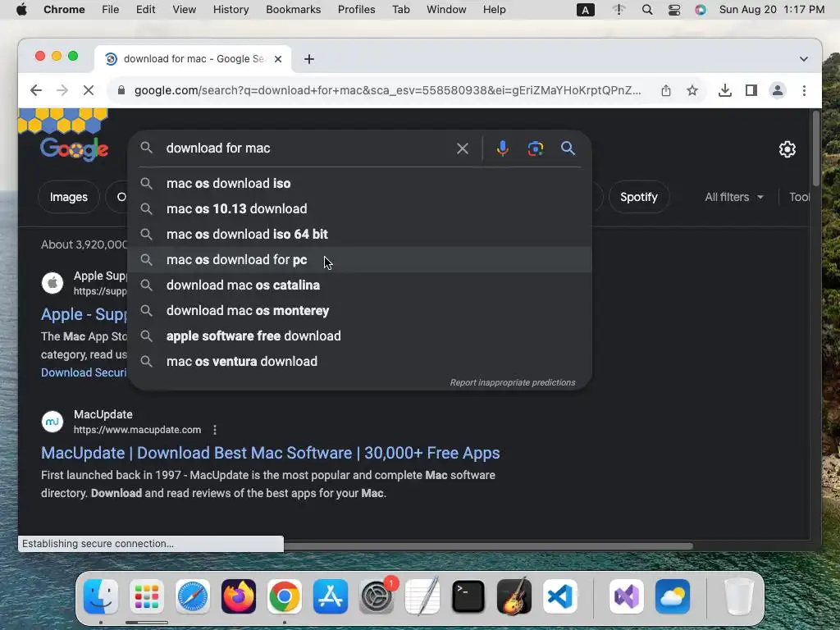Launch Visual Studio Code from Dock

click(x=560, y=596)
